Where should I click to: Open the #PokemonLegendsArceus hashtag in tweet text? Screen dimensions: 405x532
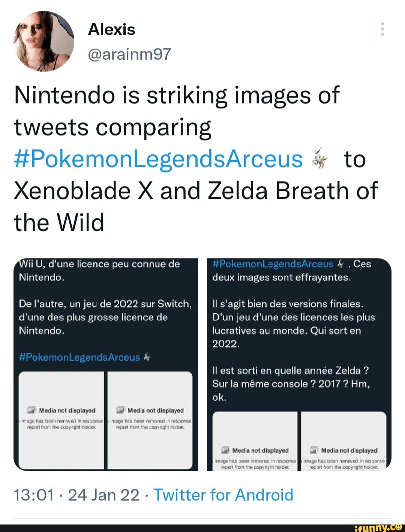click(x=158, y=159)
